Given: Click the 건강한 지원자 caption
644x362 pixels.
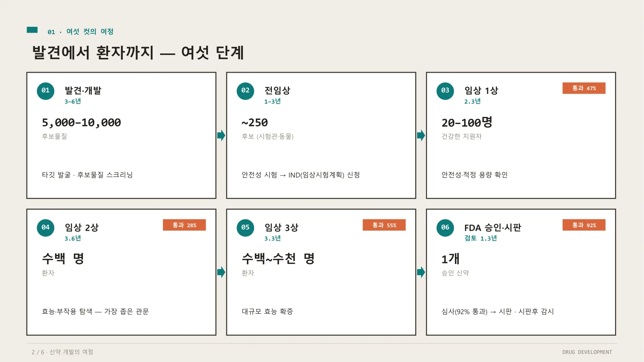Looking at the screenshot, I should [x=462, y=136].
